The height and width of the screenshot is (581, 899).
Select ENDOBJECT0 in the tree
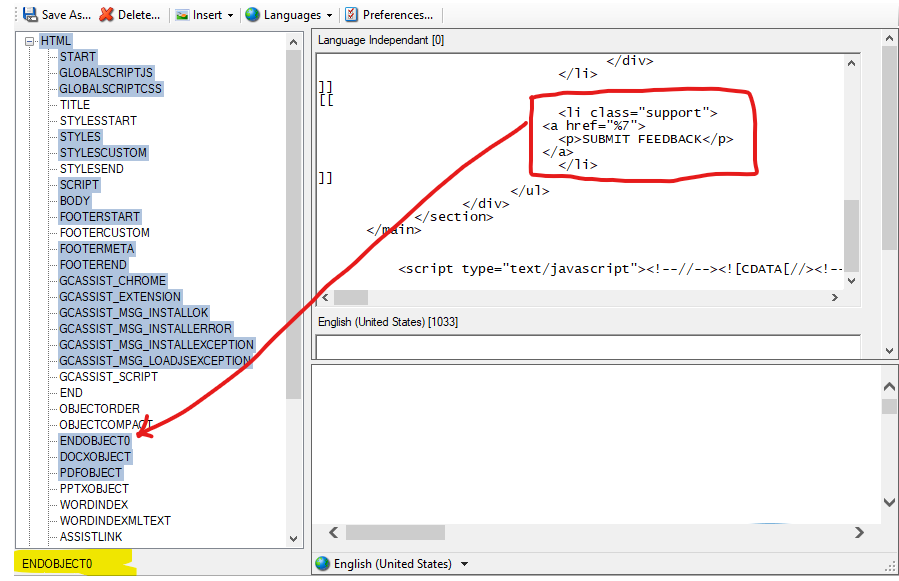(x=95, y=441)
